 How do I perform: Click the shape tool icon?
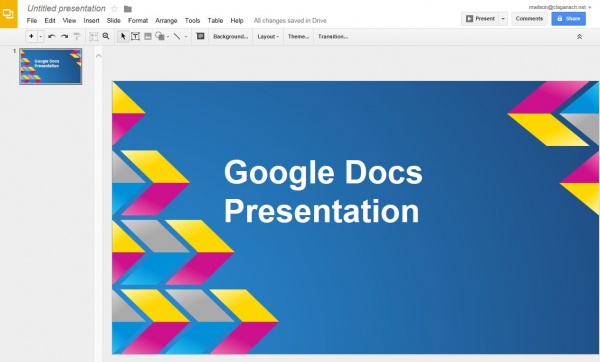(160, 36)
